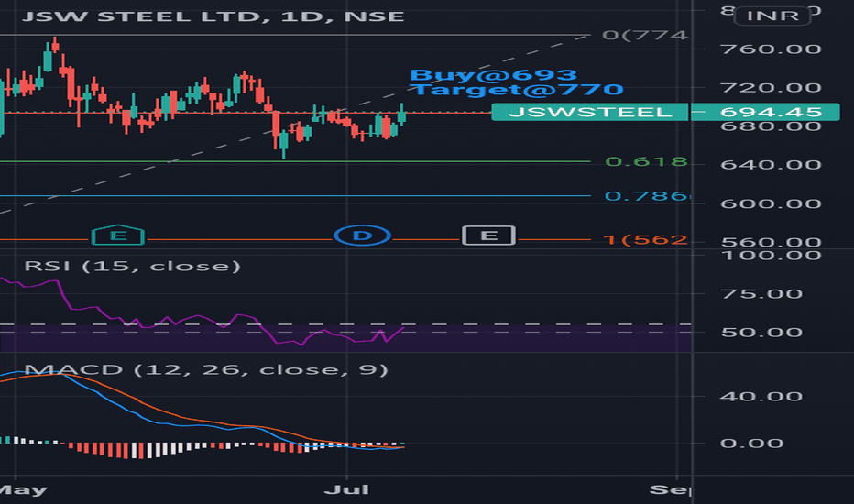Click the Jul label on time axis

347,490
